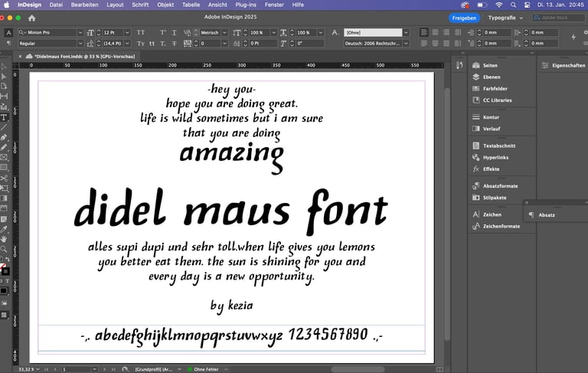The image size is (588, 373).
Task: Open the Datei menu
Action: pos(56,5)
